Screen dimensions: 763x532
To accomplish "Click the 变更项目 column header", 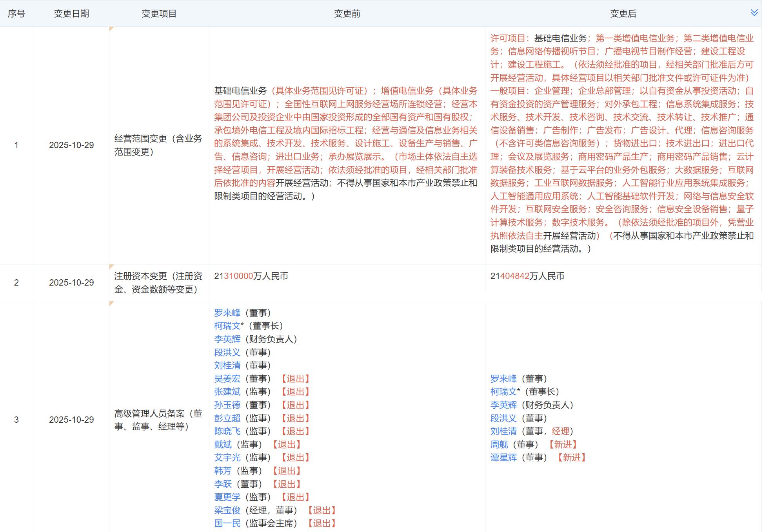I will (159, 14).
